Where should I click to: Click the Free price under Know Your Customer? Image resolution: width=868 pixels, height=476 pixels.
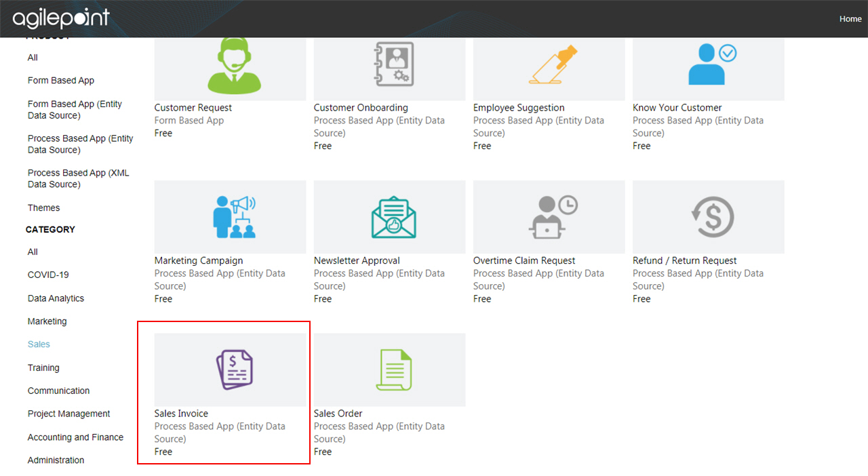642,146
